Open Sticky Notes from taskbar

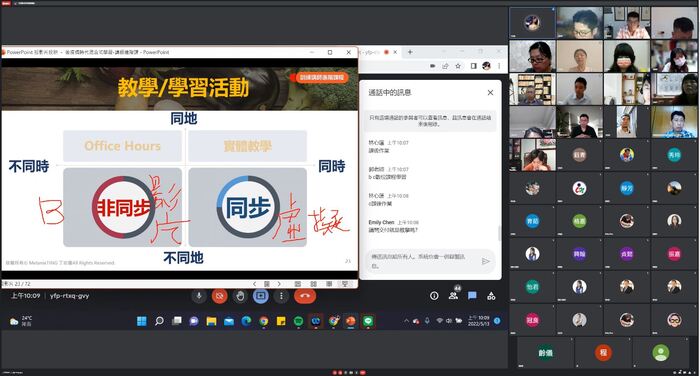281,321
